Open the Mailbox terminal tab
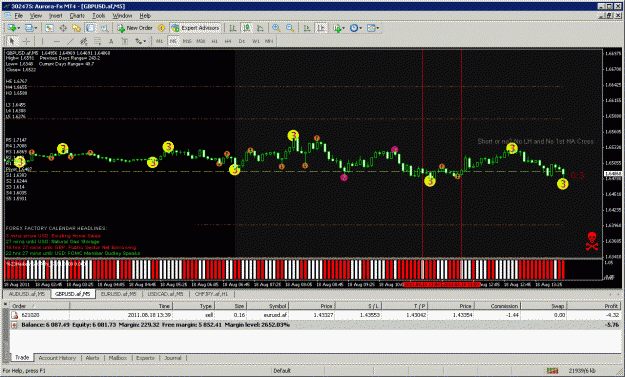 (x=118, y=358)
